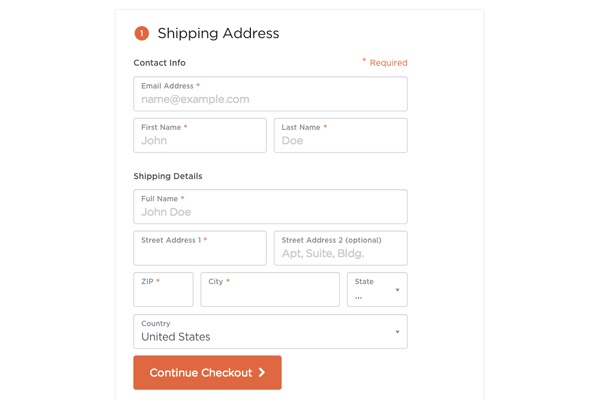Click the Shipping Address heading

(218, 33)
